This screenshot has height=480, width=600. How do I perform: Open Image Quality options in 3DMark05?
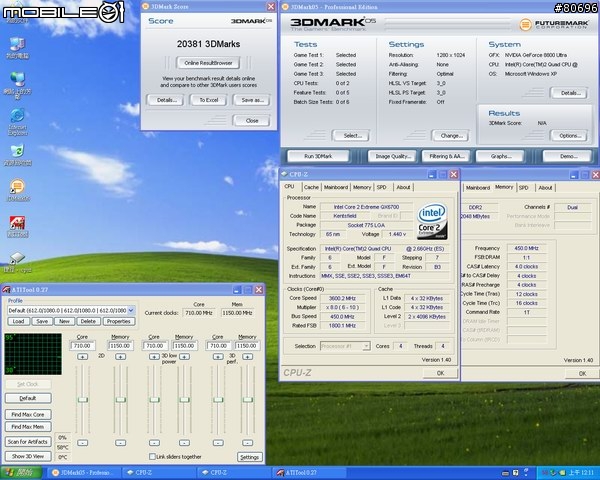pyautogui.click(x=393, y=156)
